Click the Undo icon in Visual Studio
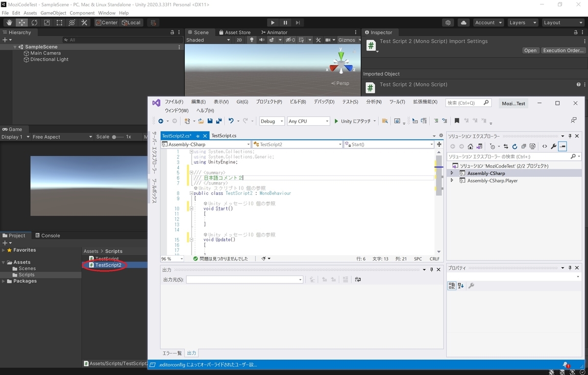588x375 pixels. tap(231, 121)
